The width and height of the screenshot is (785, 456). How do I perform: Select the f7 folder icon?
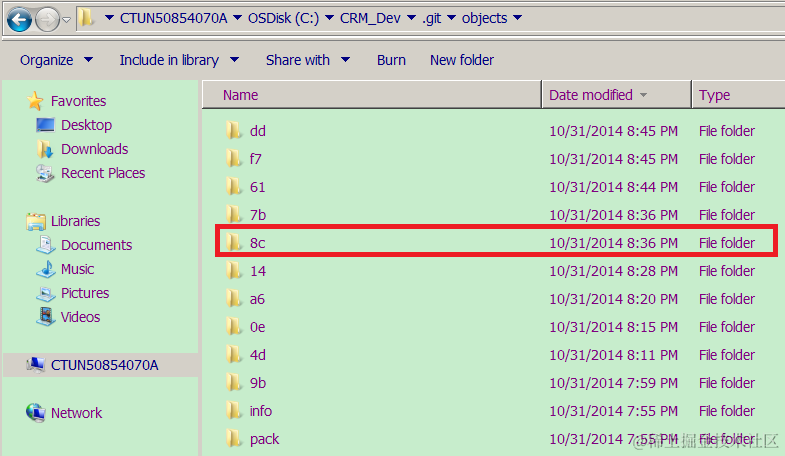(x=233, y=159)
